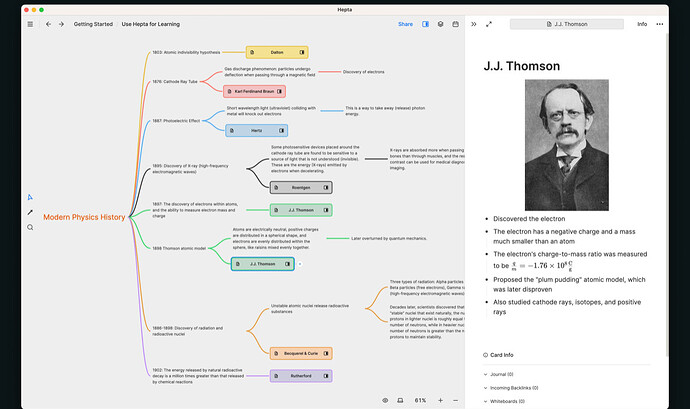This screenshot has width=690, height=409.
Task: Open the whiteboard search tool
Action: [30, 228]
